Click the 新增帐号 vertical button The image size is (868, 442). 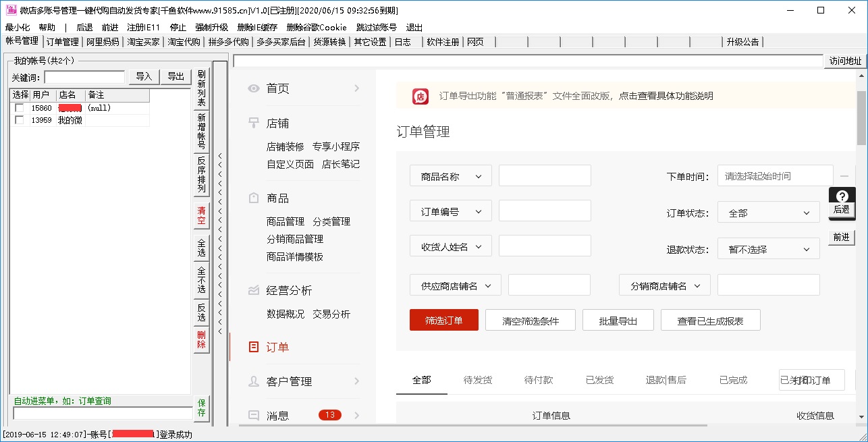[202, 132]
